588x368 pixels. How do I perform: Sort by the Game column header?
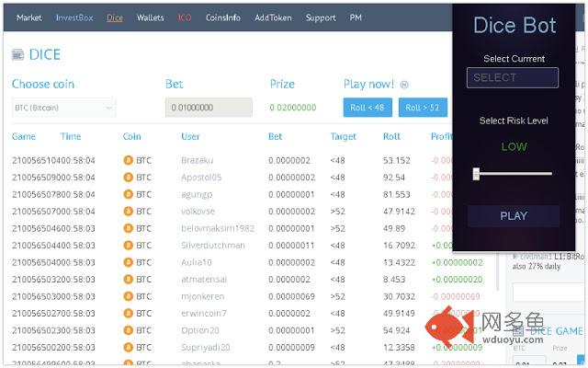pyautogui.click(x=24, y=136)
